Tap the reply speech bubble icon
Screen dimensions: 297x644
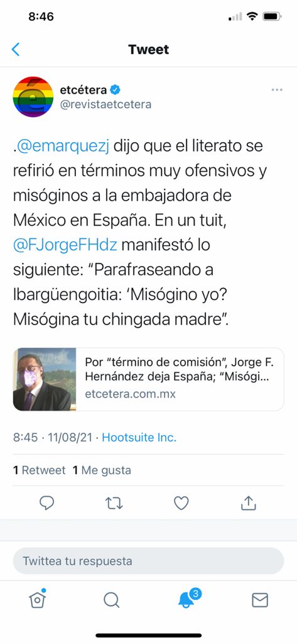coord(46,503)
